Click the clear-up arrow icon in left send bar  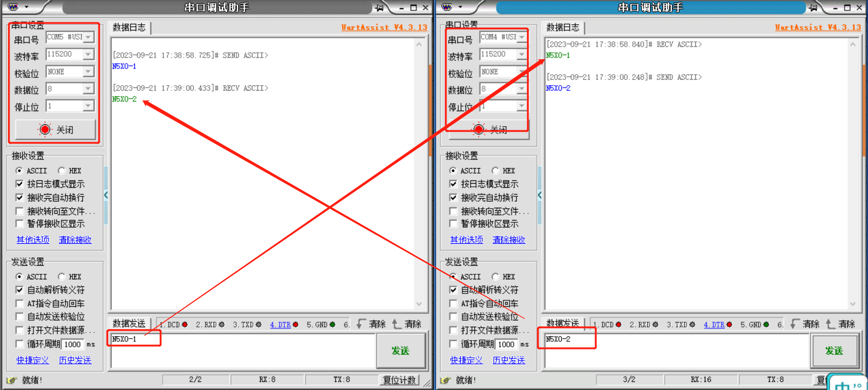click(397, 324)
